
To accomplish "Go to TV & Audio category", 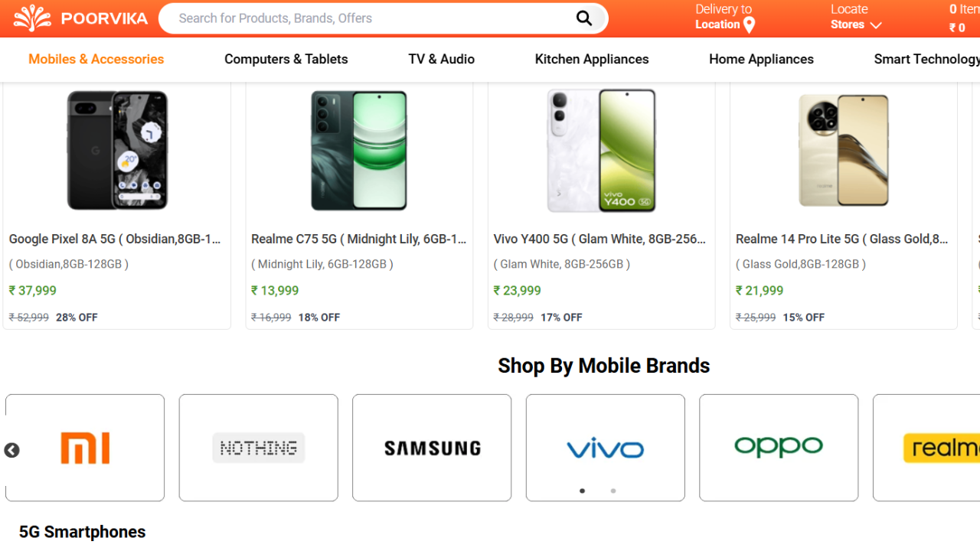I will click(x=441, y=59).
